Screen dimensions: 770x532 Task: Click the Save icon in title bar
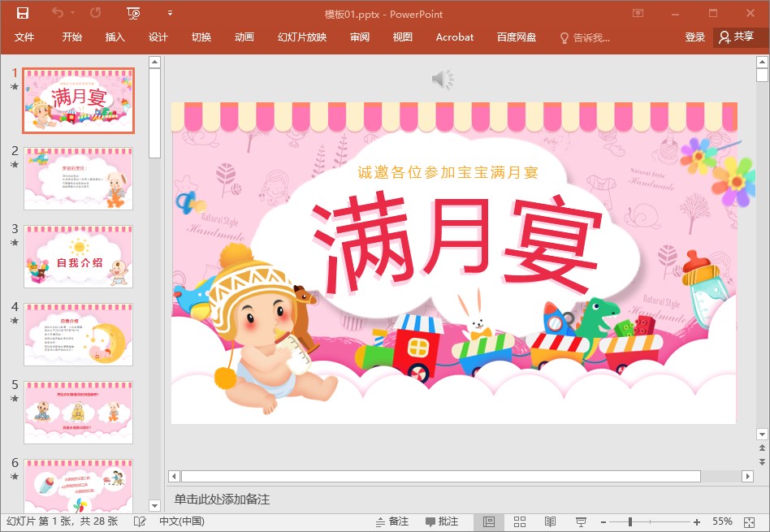[23, 13]
